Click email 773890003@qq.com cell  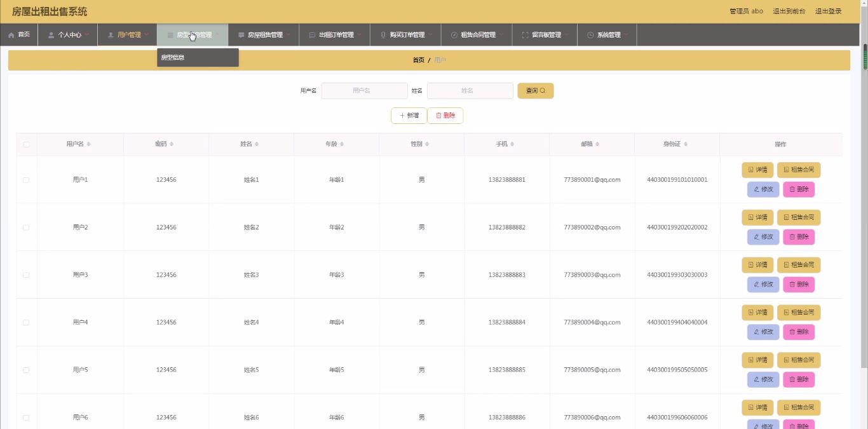(x=592, y=275)
